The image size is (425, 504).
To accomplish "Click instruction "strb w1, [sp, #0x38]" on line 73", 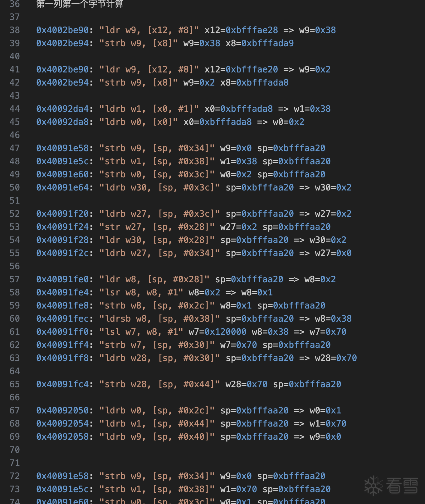I will 157,489.
